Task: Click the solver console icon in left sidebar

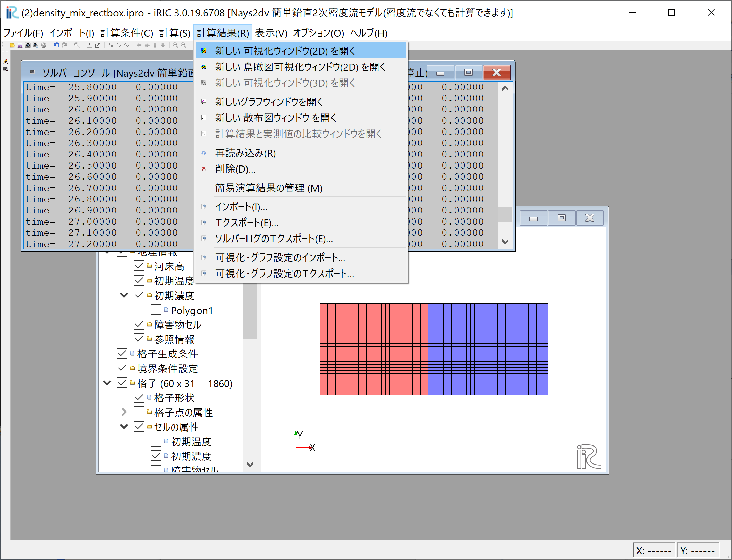Action: [6, 69]
